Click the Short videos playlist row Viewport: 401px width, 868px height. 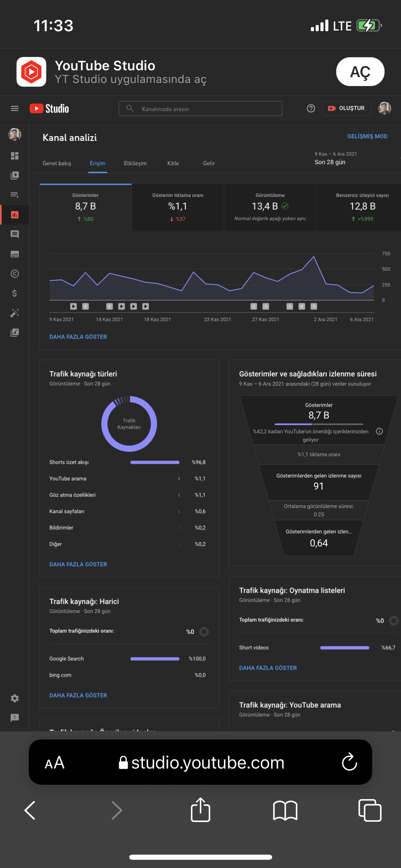pos(317,648)
